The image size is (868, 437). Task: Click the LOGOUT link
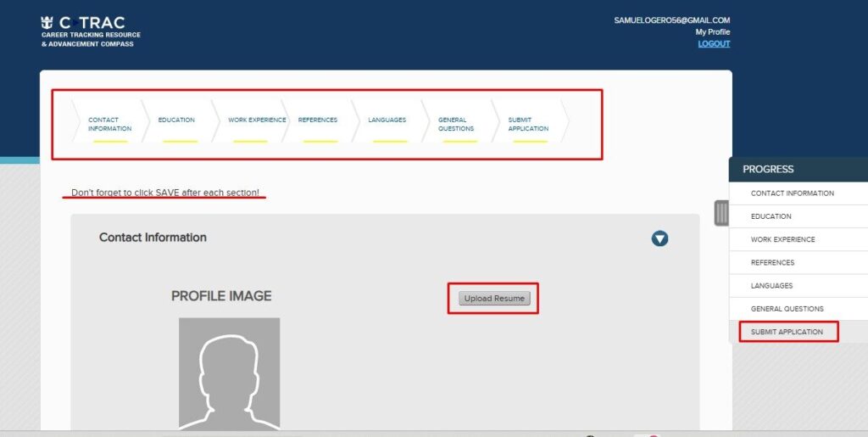[x=714, y=44]
